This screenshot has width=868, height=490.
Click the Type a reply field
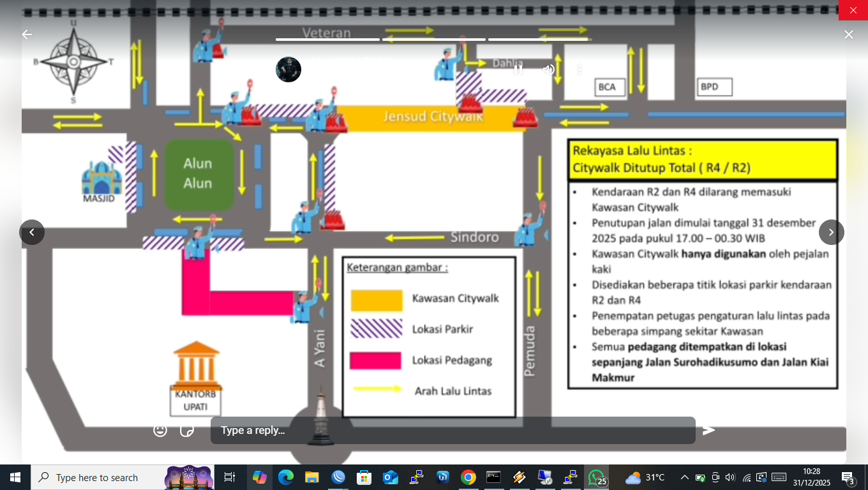[x=453, y=430]
